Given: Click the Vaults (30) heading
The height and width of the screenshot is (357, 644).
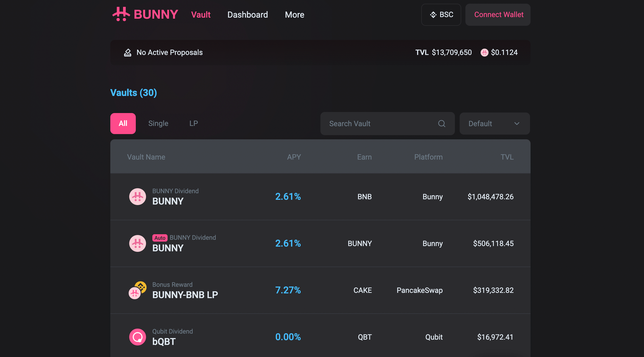Looking at the screenshot, I should coord(133,93).
